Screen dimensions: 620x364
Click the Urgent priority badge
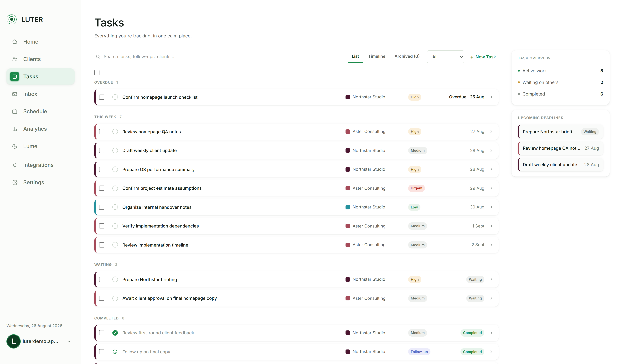pos(416,188)
